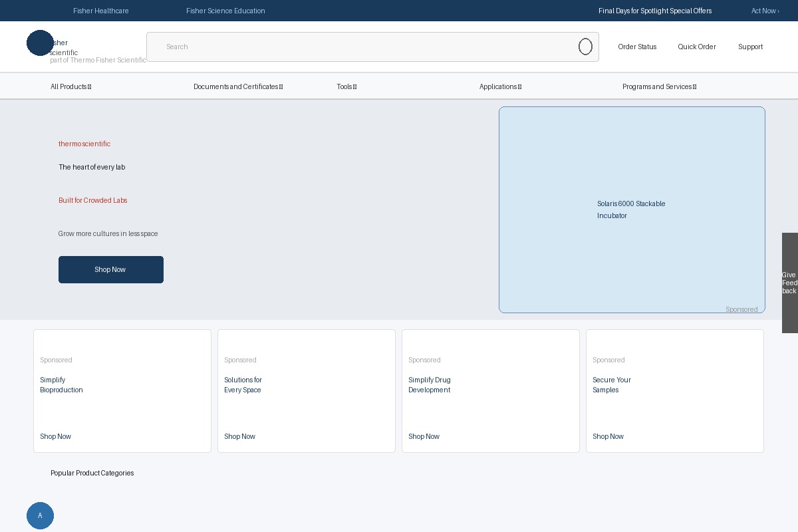Open Order Status page
Image resolution: width=798 pixels, height=532 pixels.
click(637, 47)
